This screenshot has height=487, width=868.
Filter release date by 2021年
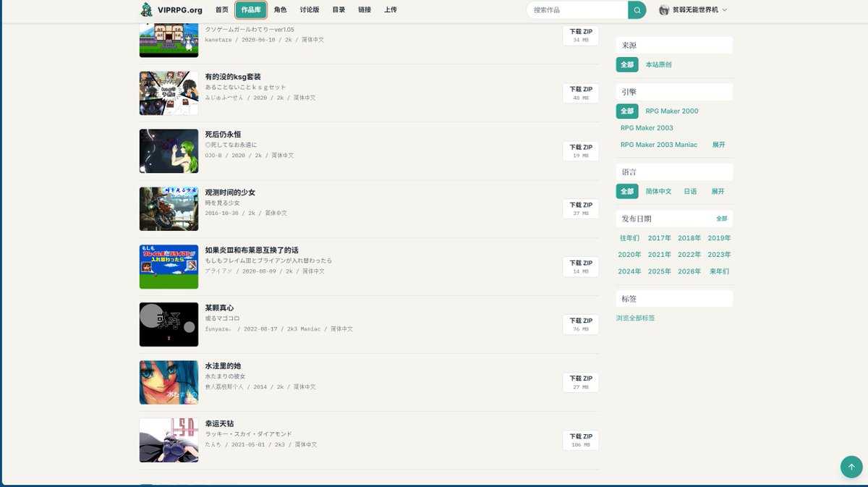click(660, 255)
